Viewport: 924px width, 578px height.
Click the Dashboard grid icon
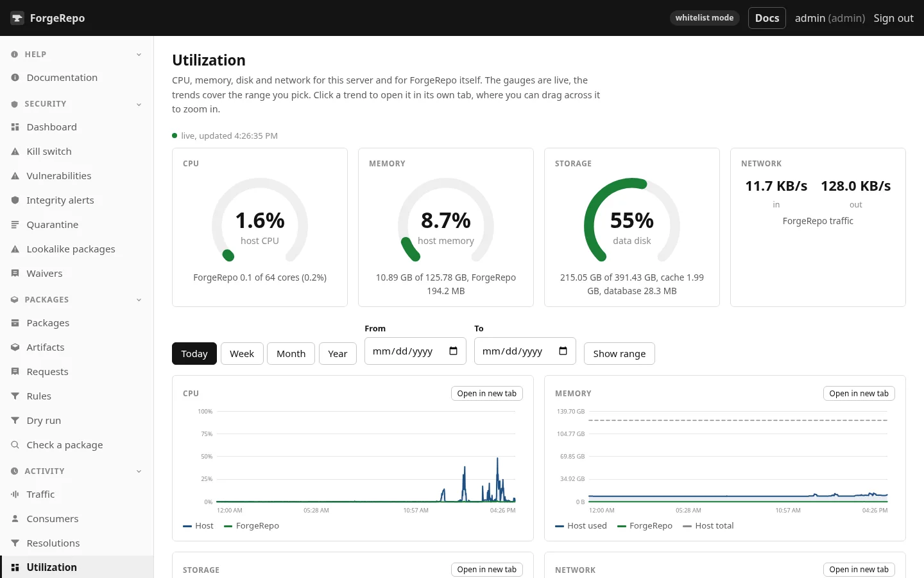(x=15, y=127)
